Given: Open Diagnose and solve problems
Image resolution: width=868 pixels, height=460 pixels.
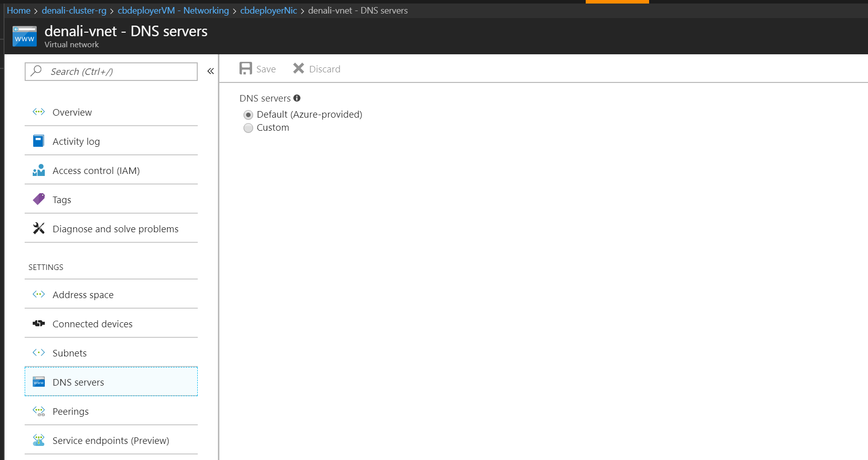Looking at the screenshot, I should (x=111, y=229).
